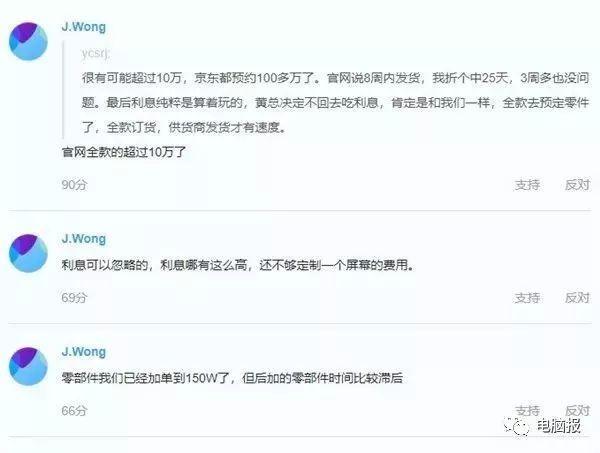Click 反对 on the 90分 comment
The image size is (600, 453).
pyautogui.click(x=577, y=185)
